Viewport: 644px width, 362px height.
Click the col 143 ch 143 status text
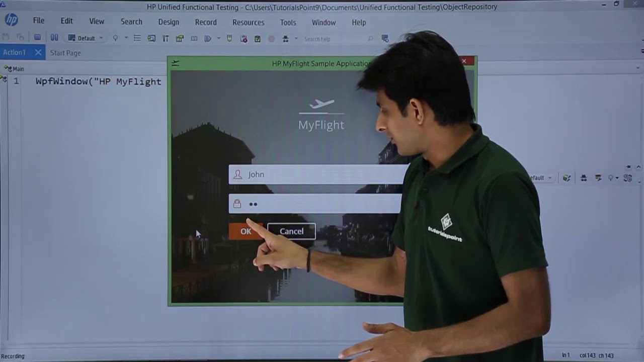[597, 355]
